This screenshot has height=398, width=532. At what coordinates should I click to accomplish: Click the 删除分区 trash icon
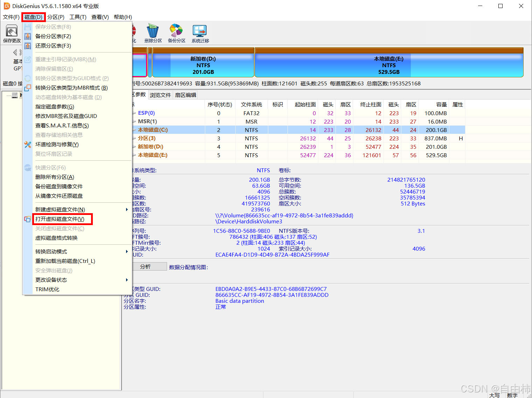[153, 31]
